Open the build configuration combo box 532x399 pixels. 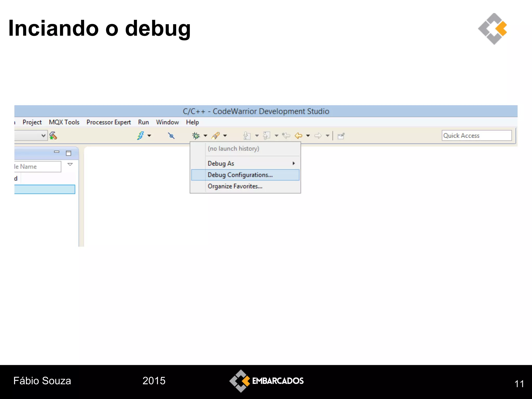31,136
